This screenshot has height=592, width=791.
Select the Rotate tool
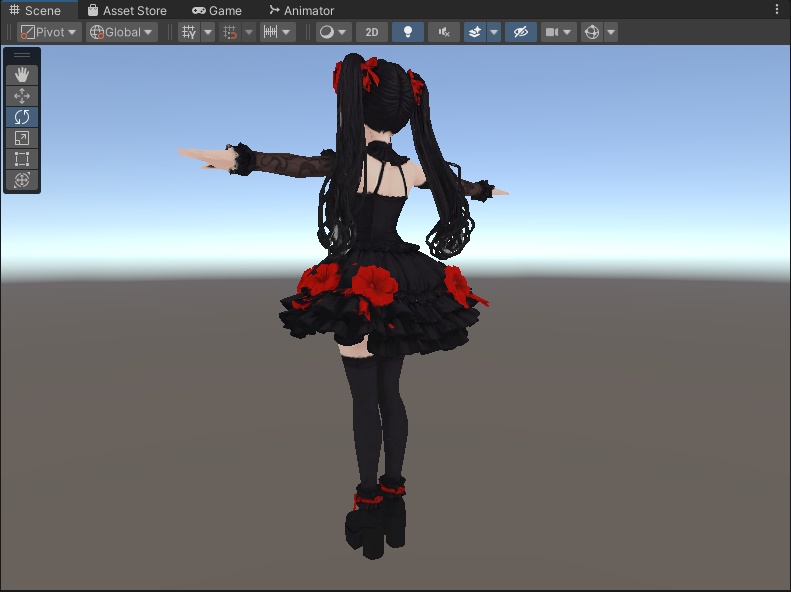tap(22, 117)
